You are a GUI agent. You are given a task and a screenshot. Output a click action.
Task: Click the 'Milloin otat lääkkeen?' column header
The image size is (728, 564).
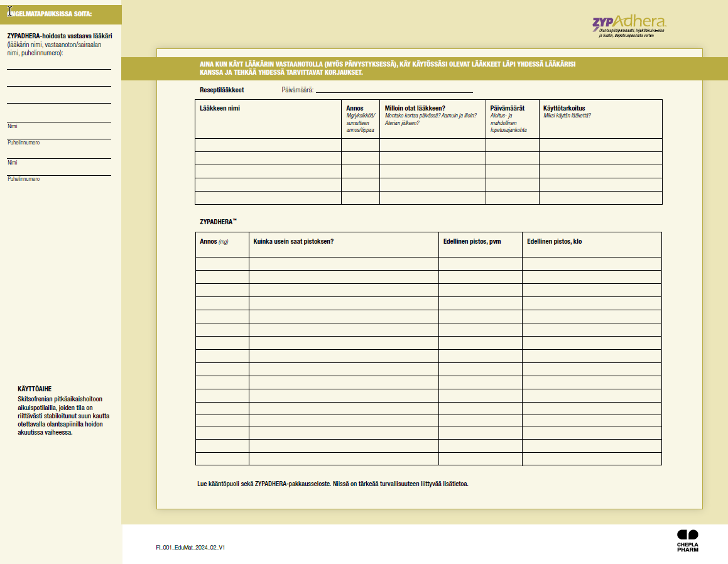(415, 108)
